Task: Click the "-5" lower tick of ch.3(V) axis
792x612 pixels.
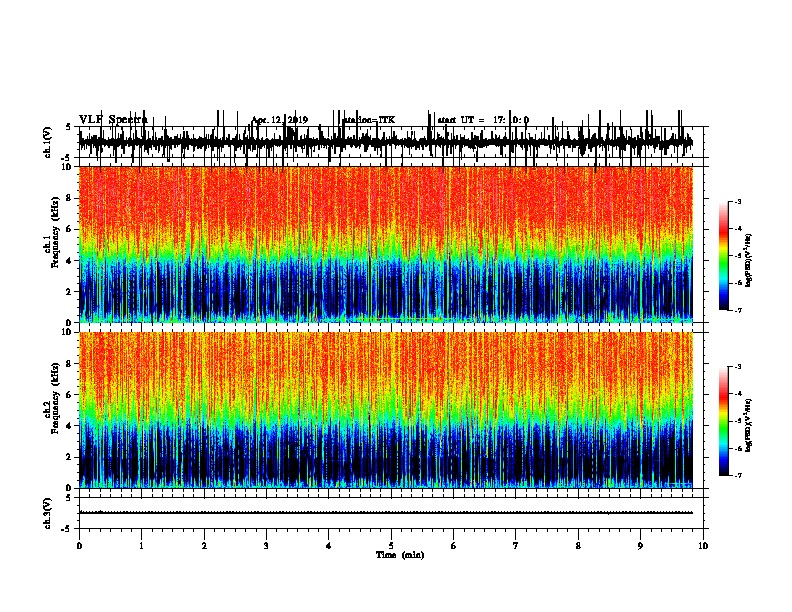Action: coord(67,529)
